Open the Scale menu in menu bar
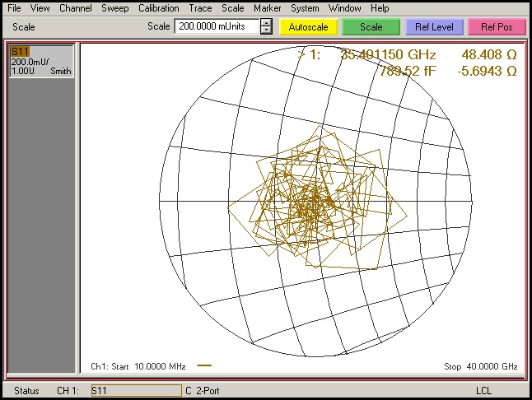 pyautogui.click(x=232, y=8)
